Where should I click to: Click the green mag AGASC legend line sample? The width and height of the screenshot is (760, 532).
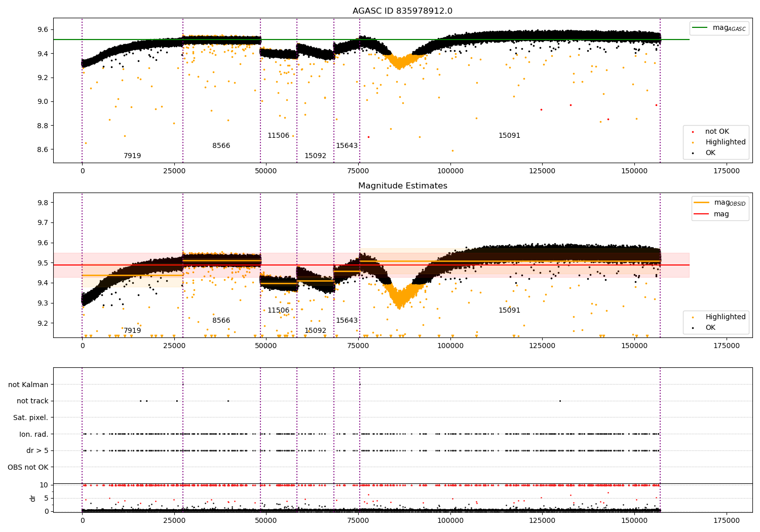click(700, 28)
